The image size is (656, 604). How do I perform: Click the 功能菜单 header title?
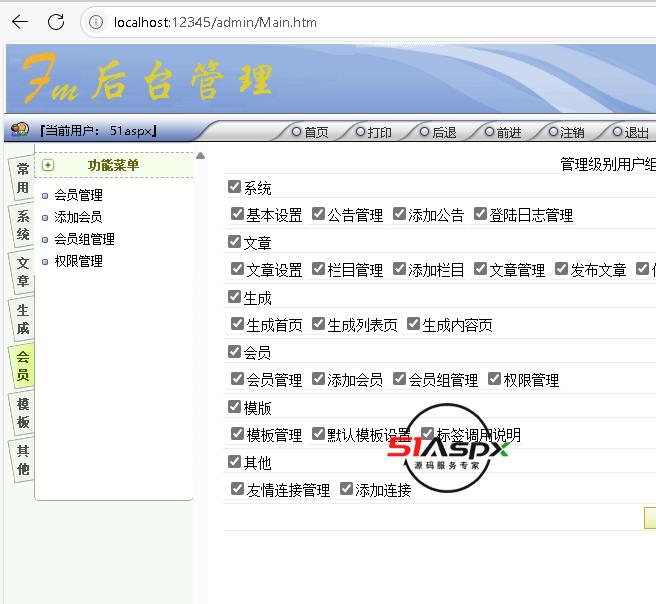tap(113, 165)
